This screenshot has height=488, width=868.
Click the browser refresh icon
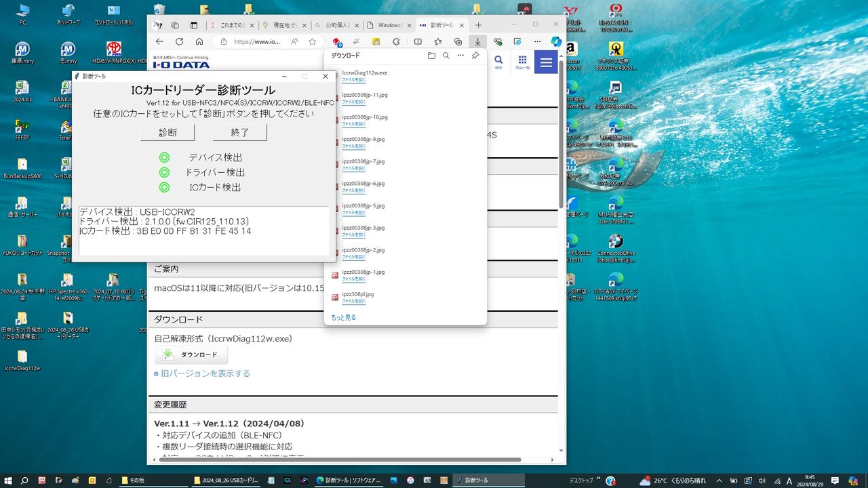[x=179, y=41]
